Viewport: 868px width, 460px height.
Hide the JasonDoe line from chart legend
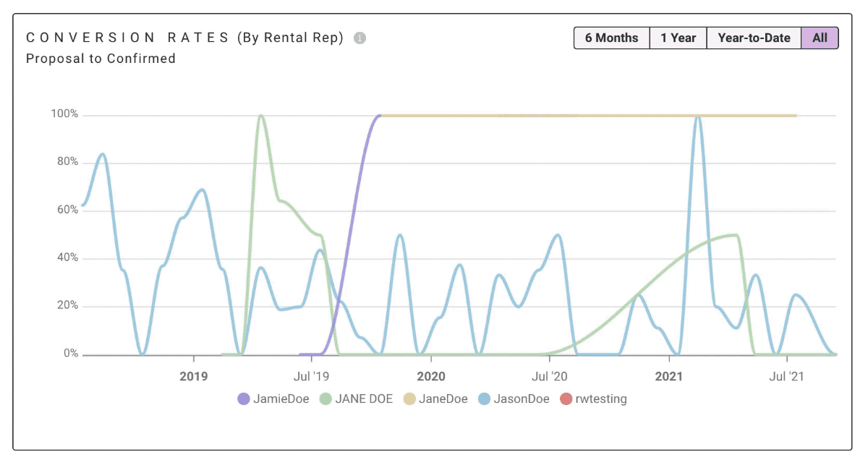point(514,399)
